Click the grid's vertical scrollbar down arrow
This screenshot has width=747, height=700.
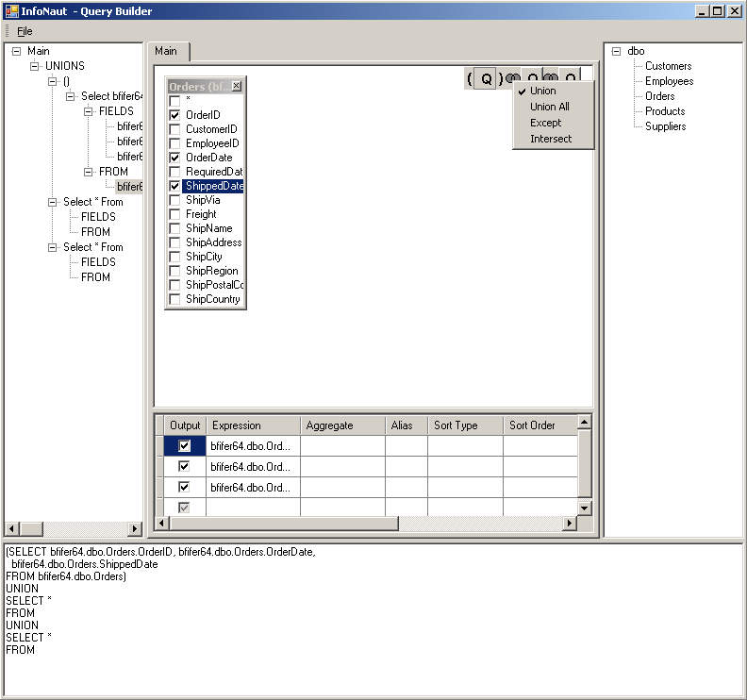tap(584, 508)
